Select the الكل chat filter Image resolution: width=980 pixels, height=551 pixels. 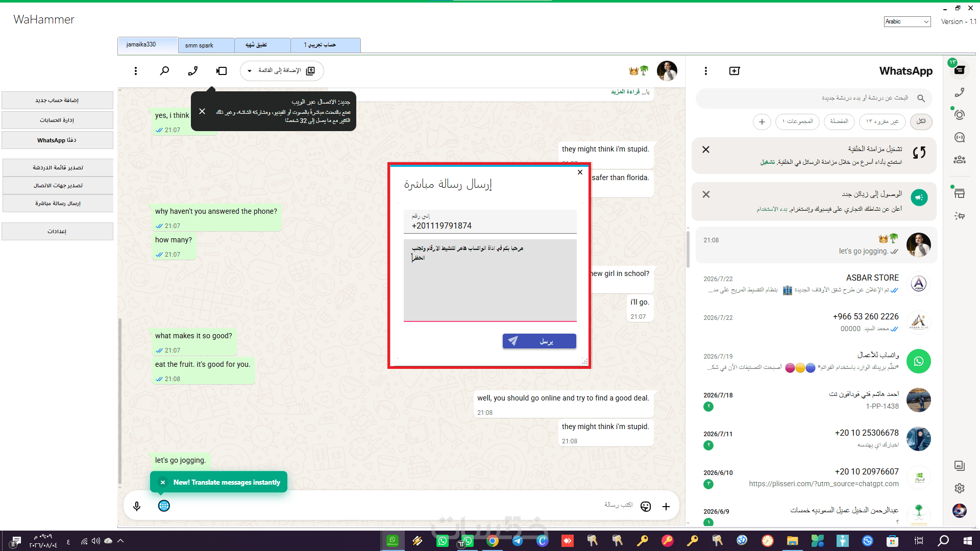tap(921, 121)
